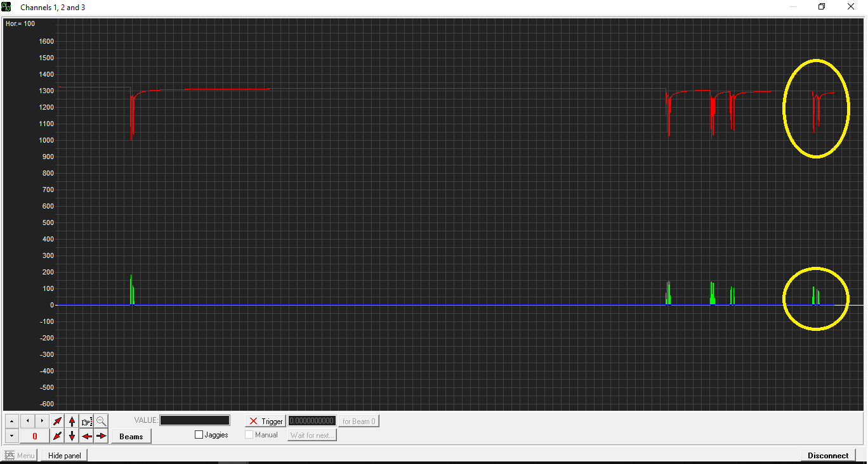Screen dimensions: 868x464
Task: Tick the Manual checkbox
Action: click(x=249, y=435)
